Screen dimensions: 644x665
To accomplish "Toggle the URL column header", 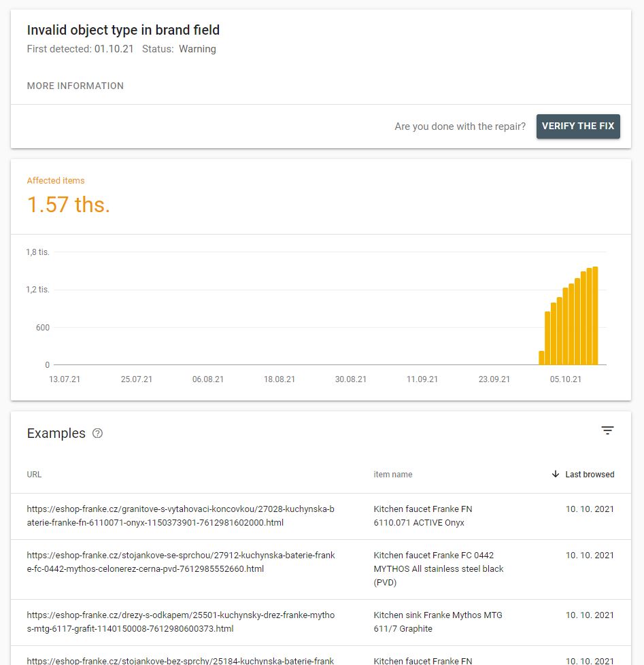I will [x=34, y=475].
